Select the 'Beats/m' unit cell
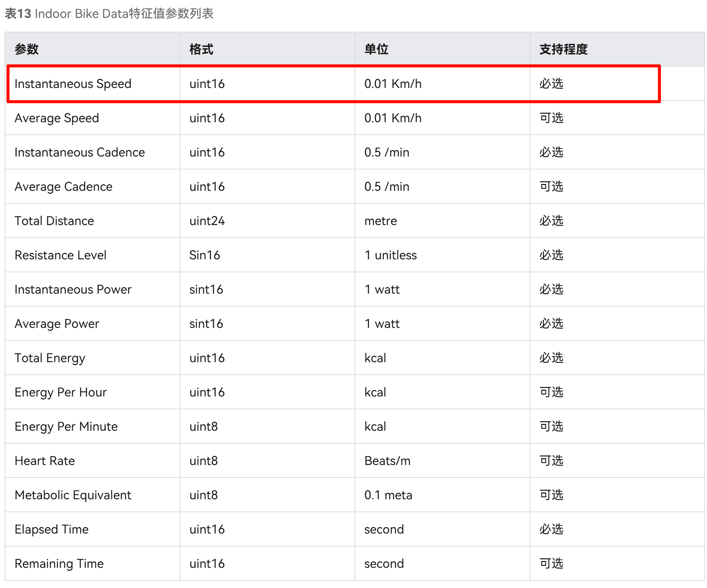This screenshot has width=707, height=588. tap(387, 461)
